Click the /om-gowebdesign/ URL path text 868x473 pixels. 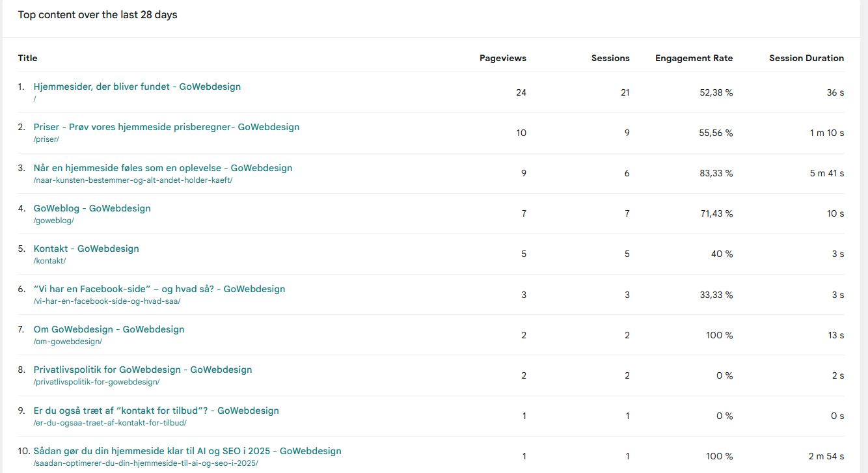click(x=68, y=342)
